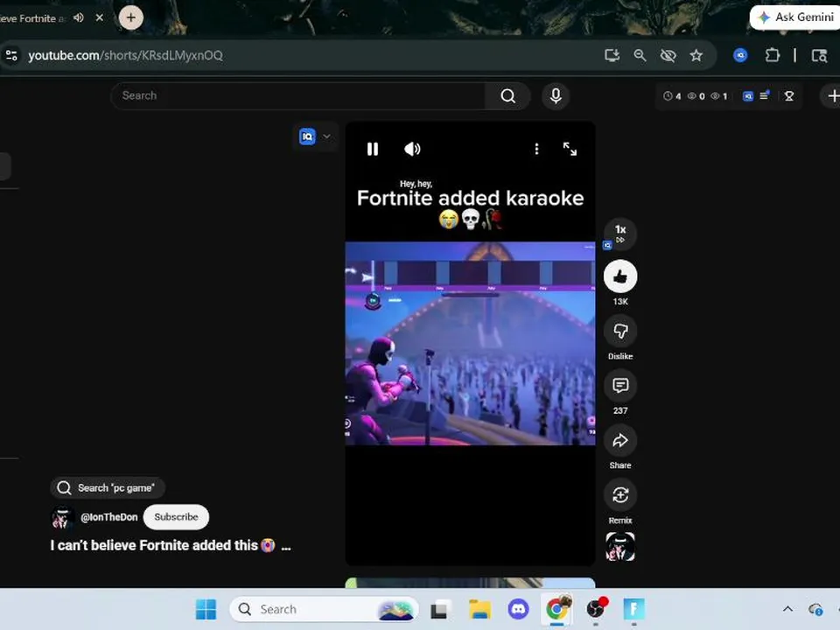
Task: Click the install app icon in address bar
Action: click(612, 55)
